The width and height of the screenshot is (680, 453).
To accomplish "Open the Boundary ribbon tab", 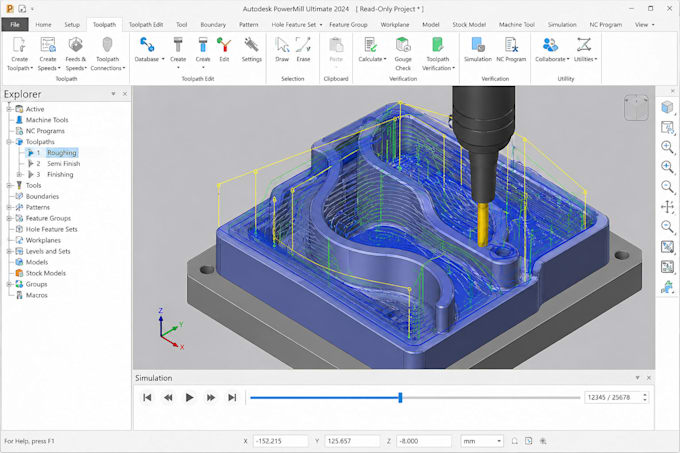I will 213,25.
